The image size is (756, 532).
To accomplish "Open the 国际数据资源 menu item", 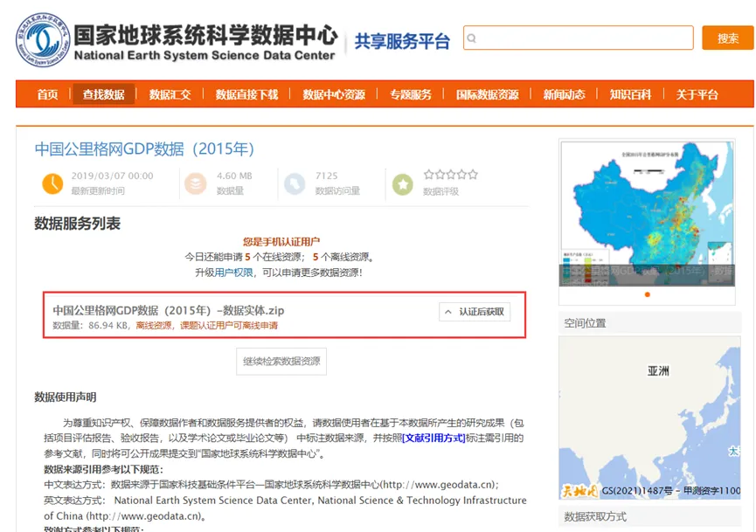I will click(488, 94).
